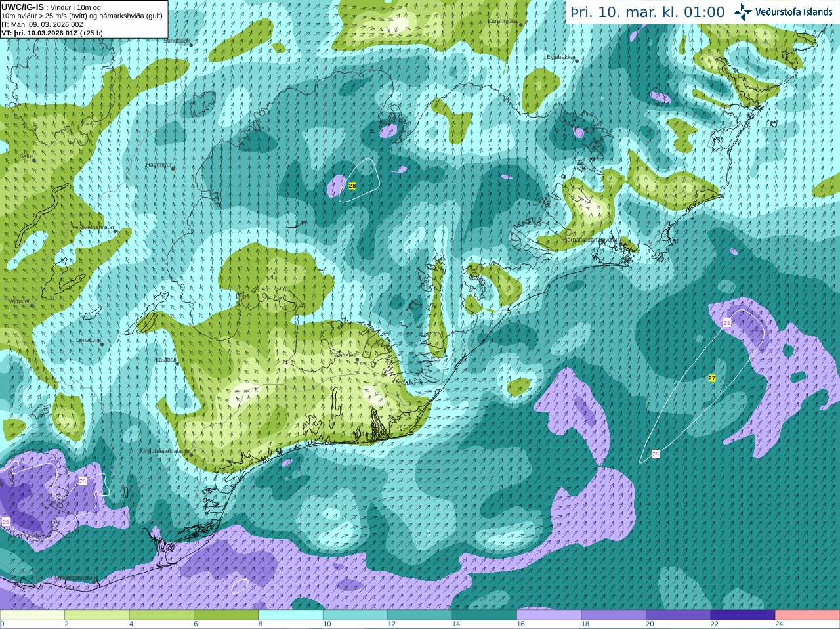Select the 0–2 m/s palest legend swatch

(x=32, y=615)
